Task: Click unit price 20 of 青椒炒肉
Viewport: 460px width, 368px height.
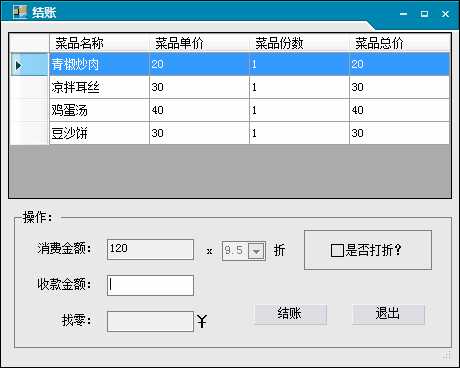Action: tap(199, 64)
